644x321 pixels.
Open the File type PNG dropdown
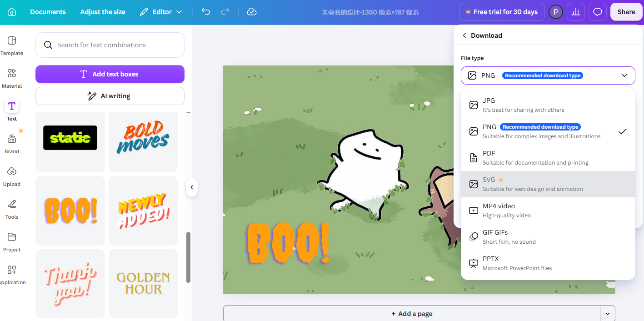tap(548, 75)
